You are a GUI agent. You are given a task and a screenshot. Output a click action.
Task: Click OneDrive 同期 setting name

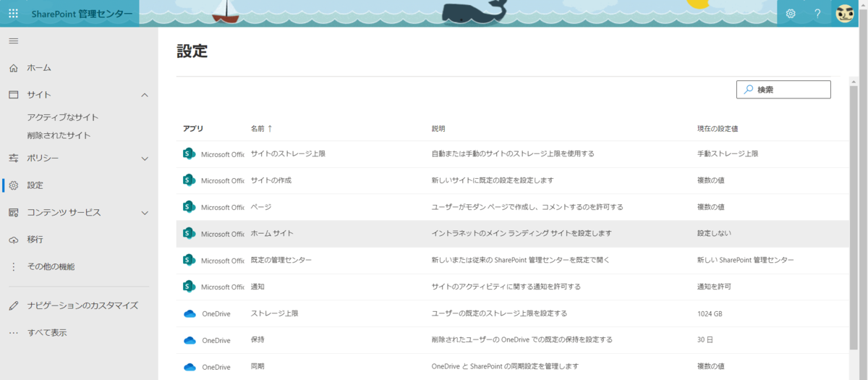tap(258, 367)
